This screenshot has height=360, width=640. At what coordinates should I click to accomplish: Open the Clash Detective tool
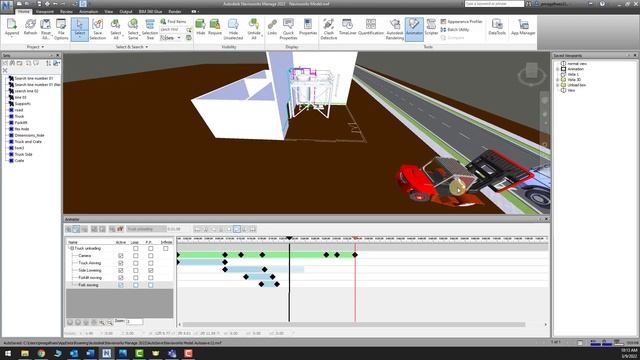(x=329, y=29)
